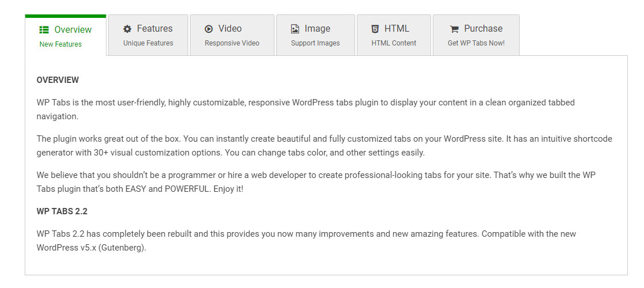Click the 'HTML Content' subtitle
The image size is (644, 288).
(x=394, y=43)
